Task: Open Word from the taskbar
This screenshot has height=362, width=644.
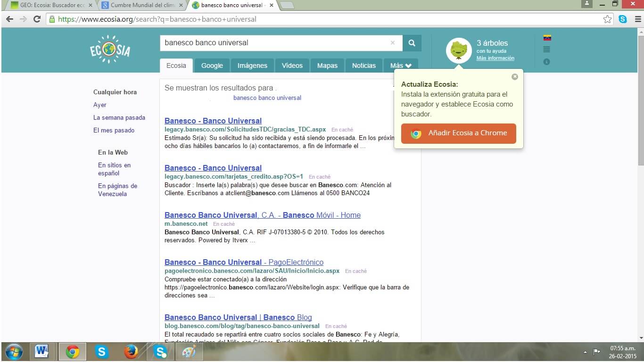Action: pyautogui.click(x=42, y=352)
